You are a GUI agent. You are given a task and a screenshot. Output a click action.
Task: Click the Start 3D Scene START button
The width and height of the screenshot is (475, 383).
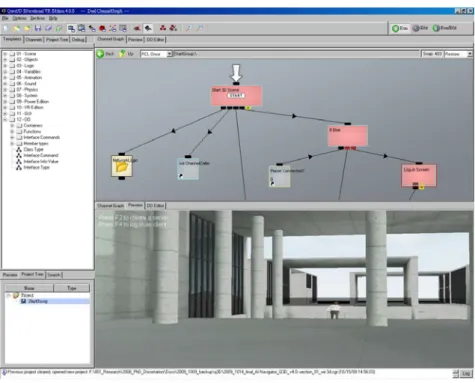point(236,96)
